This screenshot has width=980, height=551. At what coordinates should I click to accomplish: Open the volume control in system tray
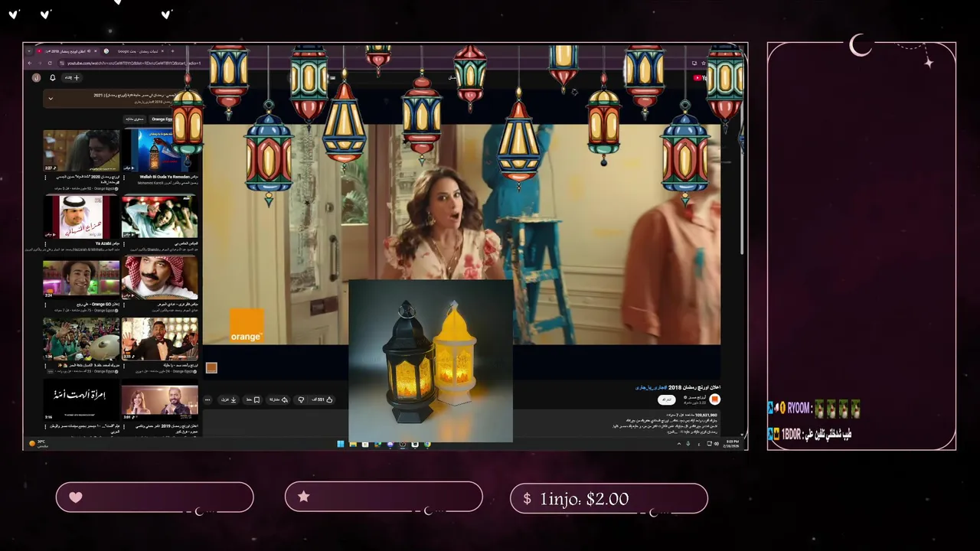tap(717, 444)
